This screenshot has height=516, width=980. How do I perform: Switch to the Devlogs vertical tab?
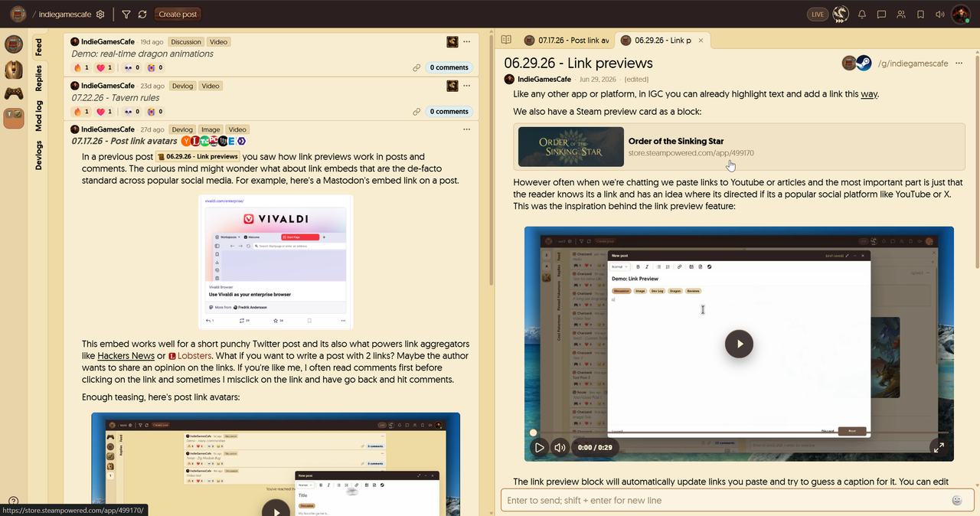click(x=38, y=155)
